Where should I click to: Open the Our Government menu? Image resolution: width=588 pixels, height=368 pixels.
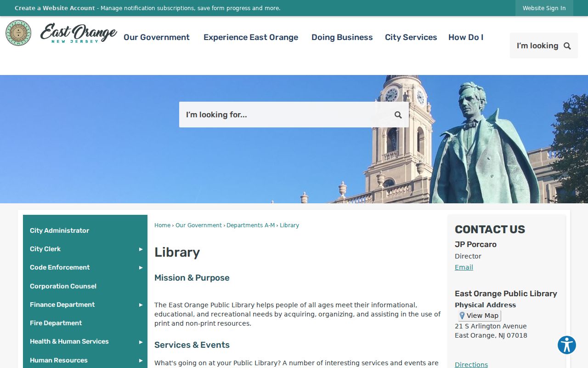(x=157, y=37)
